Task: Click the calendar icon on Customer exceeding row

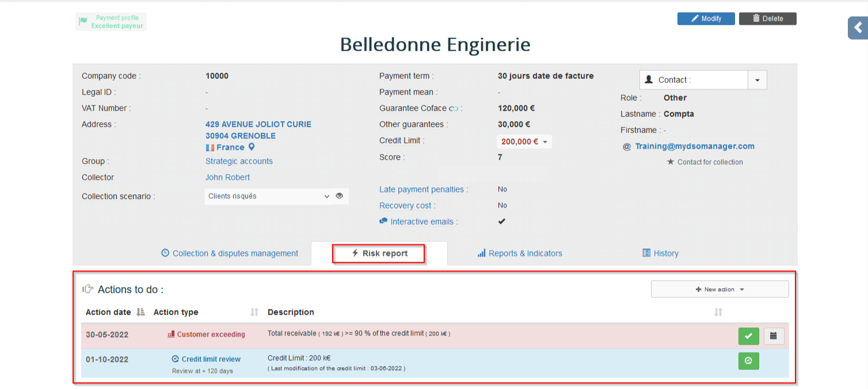Action: [x=774, y=336]
